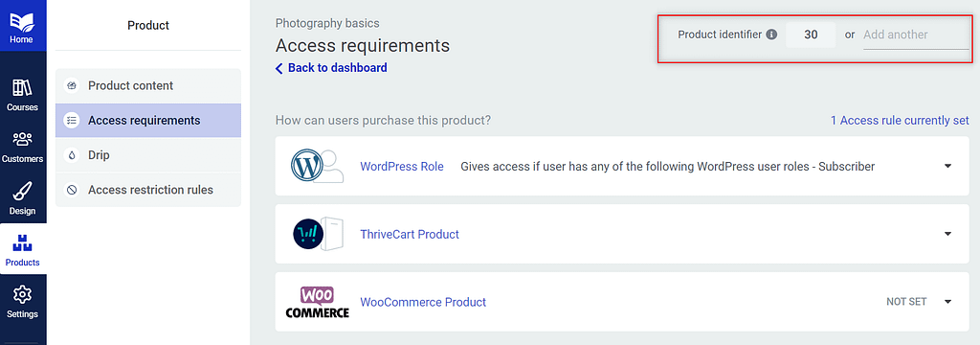Go Back to dashboard link

[x=331, y=68]
